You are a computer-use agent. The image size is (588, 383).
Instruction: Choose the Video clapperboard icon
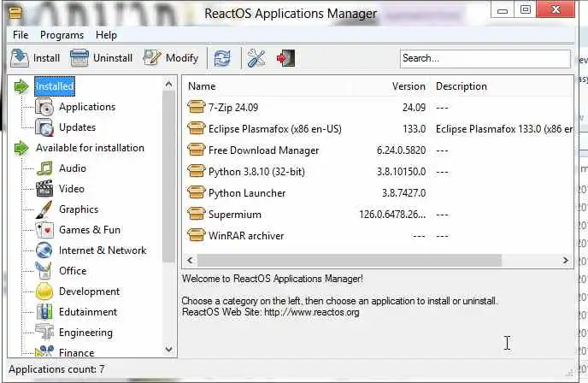click(44, 189)
